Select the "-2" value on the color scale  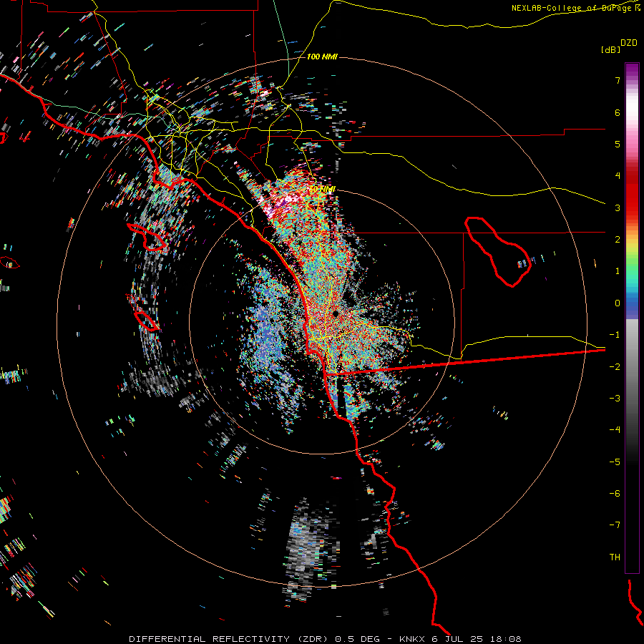click(615, 367)
